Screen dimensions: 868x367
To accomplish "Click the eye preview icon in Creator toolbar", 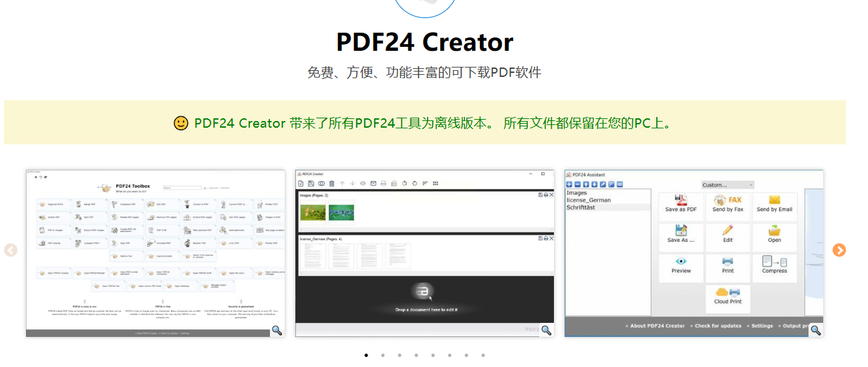I will pos(363,183).
